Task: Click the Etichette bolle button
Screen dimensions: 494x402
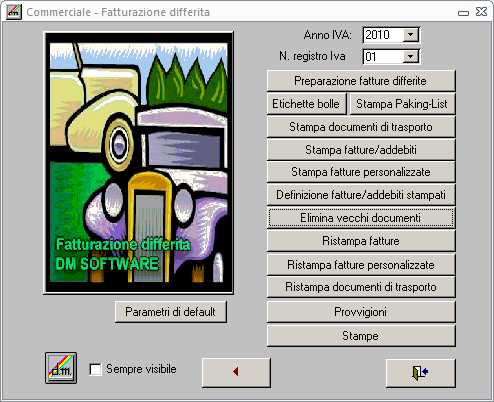Action: coord(306,104)
